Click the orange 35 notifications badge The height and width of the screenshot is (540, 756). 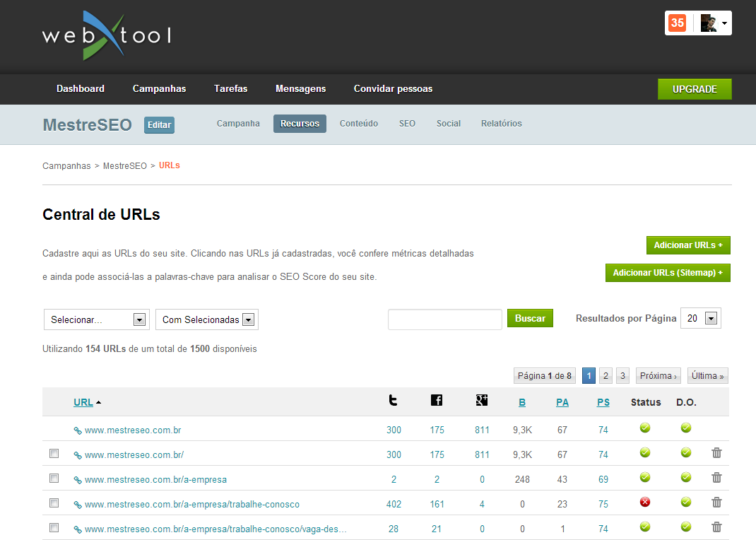pos(677,23)
